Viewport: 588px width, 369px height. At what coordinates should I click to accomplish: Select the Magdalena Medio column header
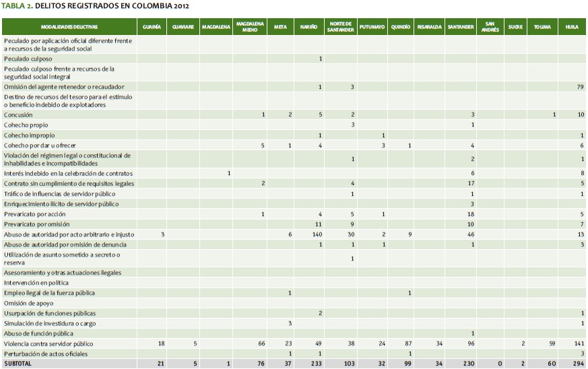click(x=249, y=26)
